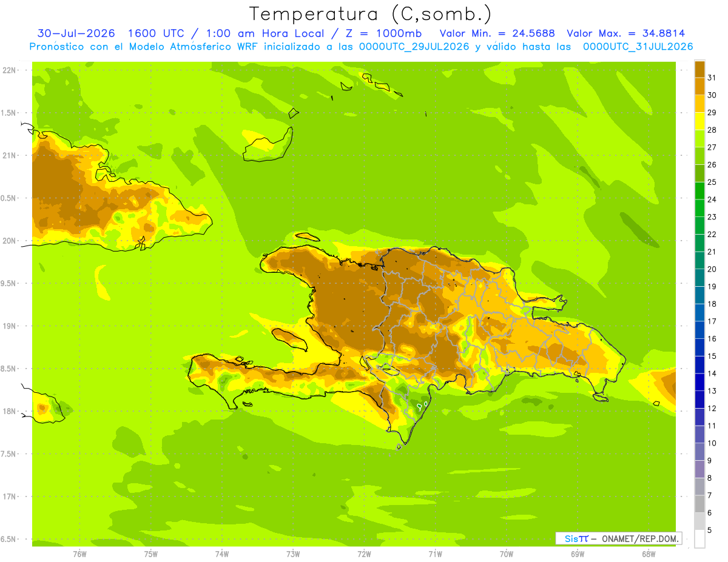Click the "71W" longitude axis label
This screenshot has width=728, height=562.
pyautogui.click(x=435, y=554)
